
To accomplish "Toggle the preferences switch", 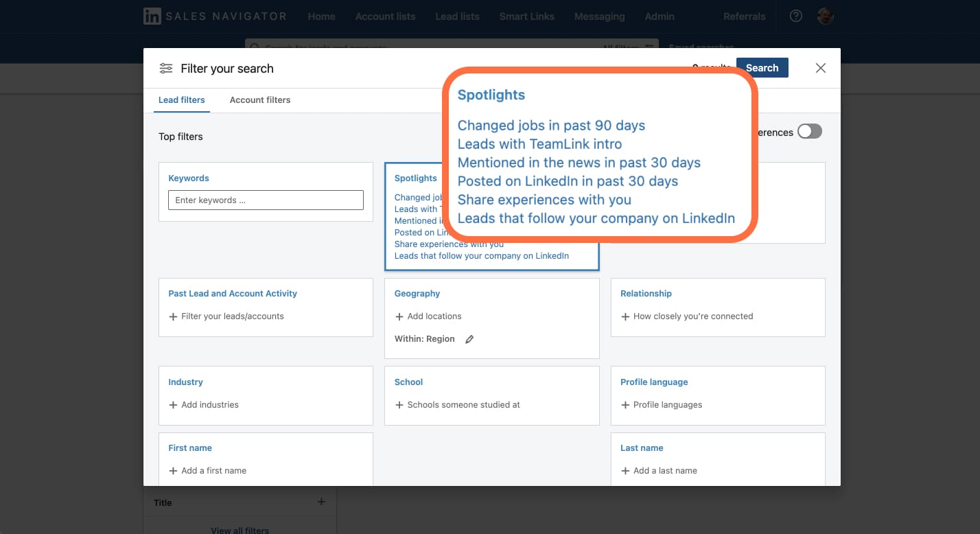I will click(x=809, y=132).
